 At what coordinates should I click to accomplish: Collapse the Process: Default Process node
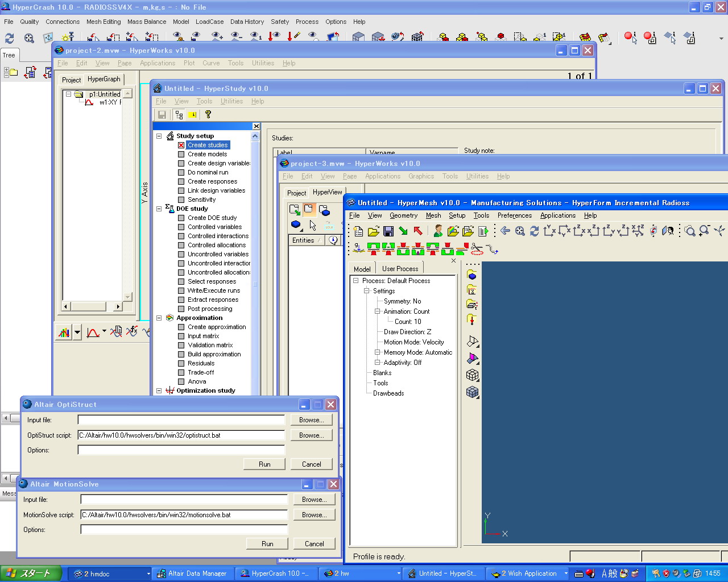pyautogui.click(x=355, y=280)
